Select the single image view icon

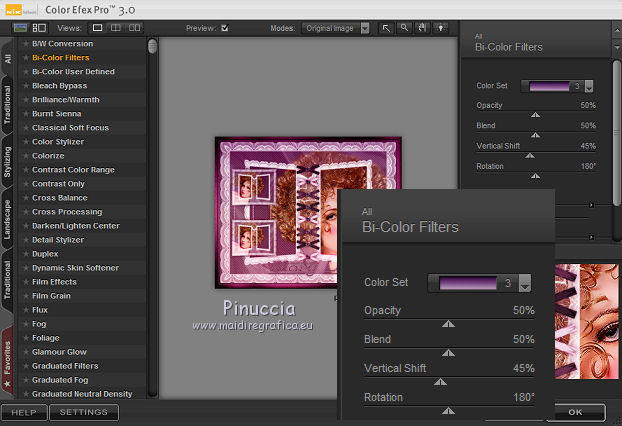coord(97,28)
